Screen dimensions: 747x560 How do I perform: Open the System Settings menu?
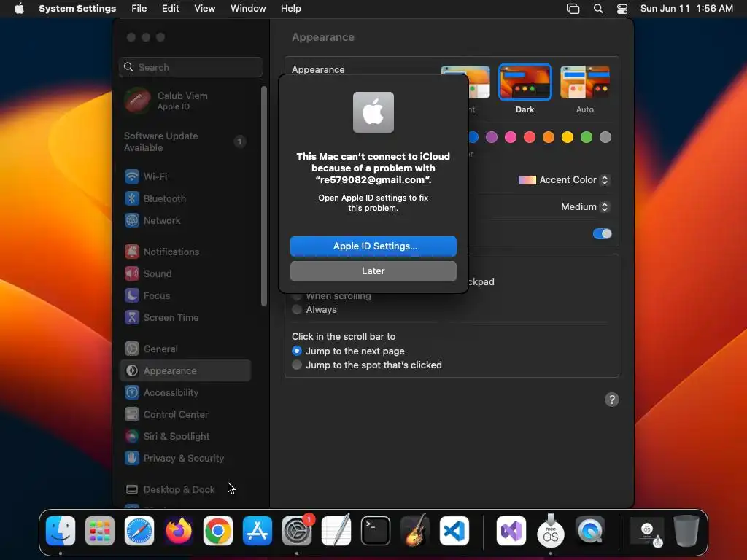(77, 9)
